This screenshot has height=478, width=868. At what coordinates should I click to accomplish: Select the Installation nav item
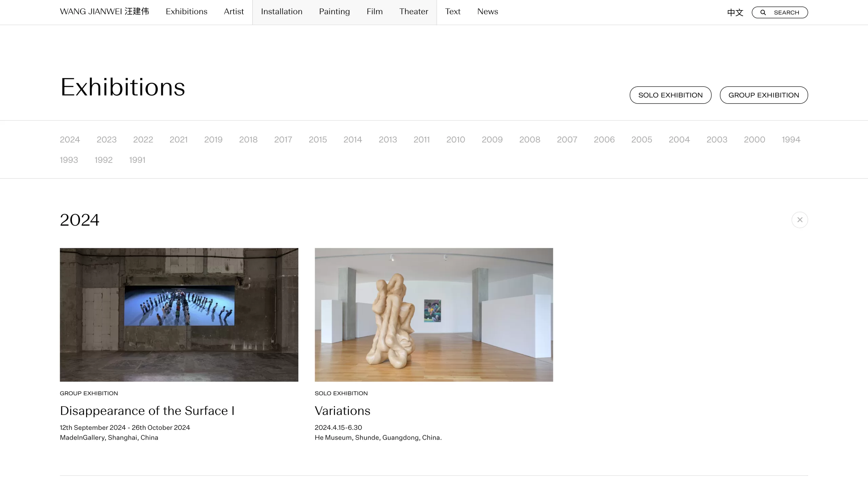(x=281, y=12)
